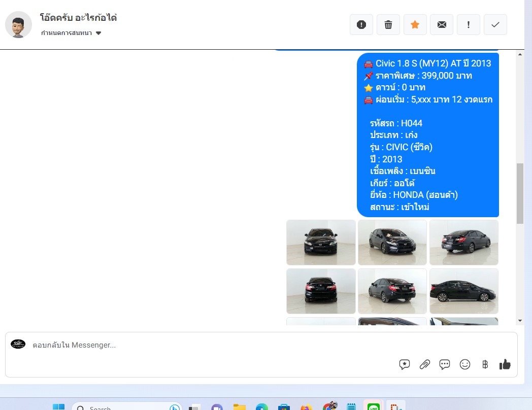Mark conversation done with the checkmark

tap(495, 24)
